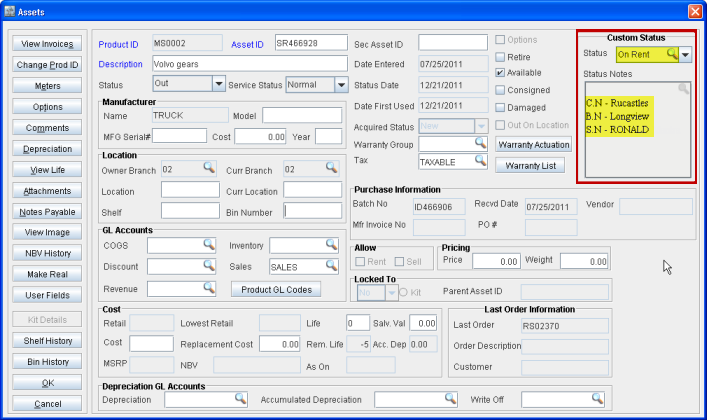Select the Kit radio button
707x420 pixels.
click(404, 292)
